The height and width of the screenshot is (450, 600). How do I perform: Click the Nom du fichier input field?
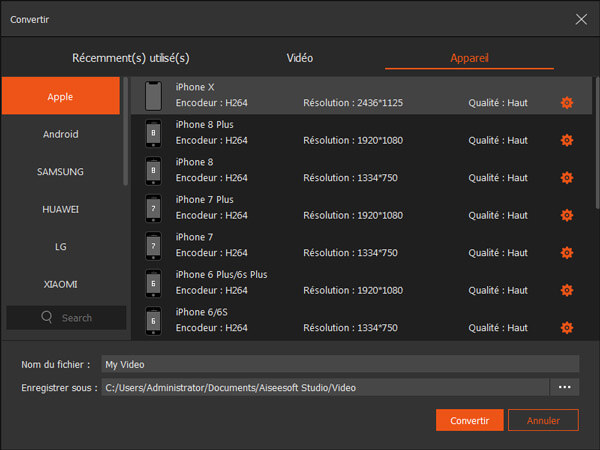[340, 364]
